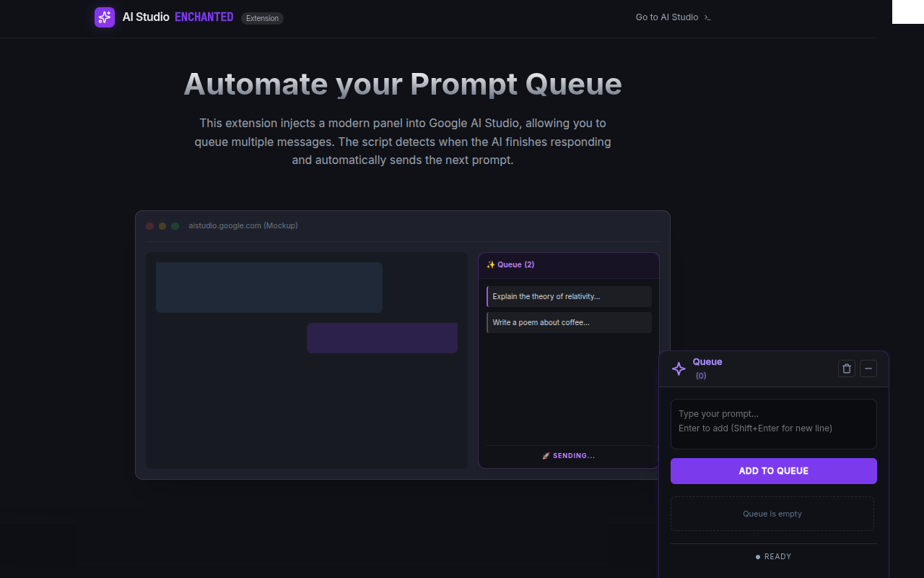Click the AI Studio Enchanted logo icon
The width and height of the screenshot is (924, 578).
coord(105,17)
